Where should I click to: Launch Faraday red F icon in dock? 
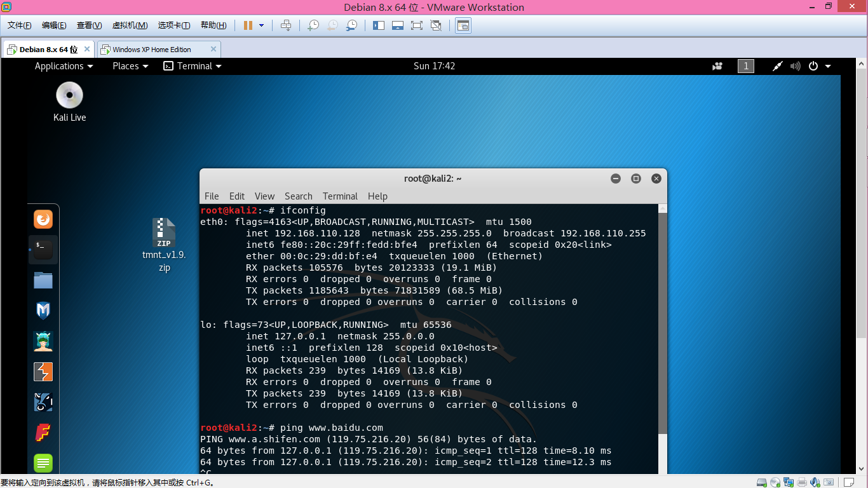point(43,433)
